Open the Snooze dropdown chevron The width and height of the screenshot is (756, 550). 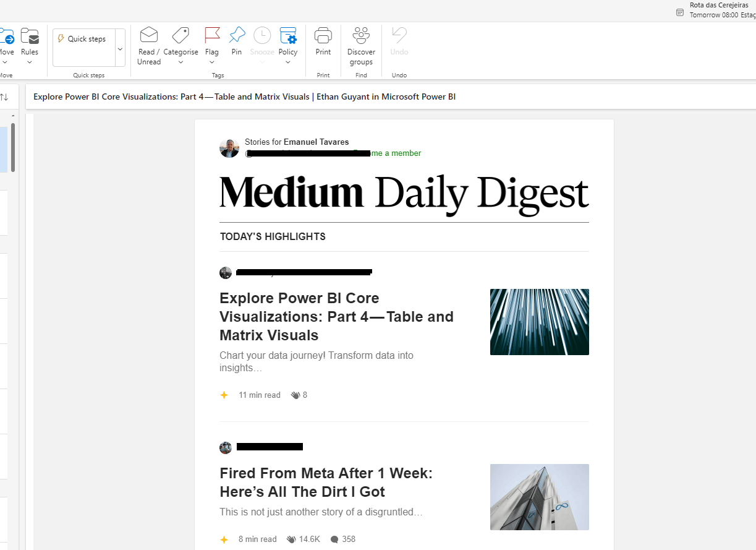pos(262,62)
